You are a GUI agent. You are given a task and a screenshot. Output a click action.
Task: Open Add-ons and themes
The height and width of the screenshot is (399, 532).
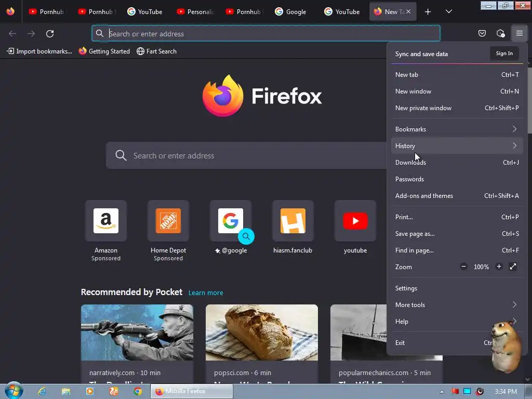pyautogui.click(x=457, y=196)
